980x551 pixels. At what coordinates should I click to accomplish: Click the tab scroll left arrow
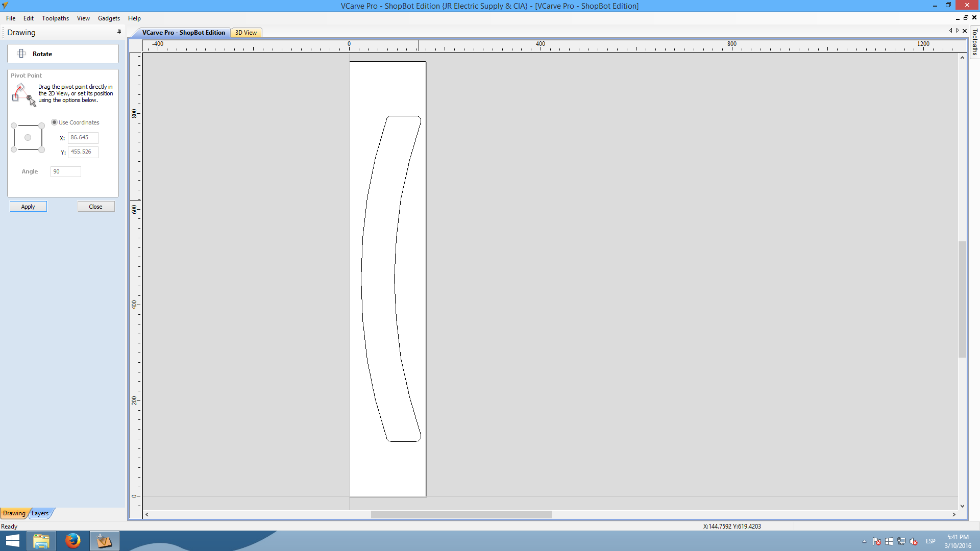click(950, 31)
